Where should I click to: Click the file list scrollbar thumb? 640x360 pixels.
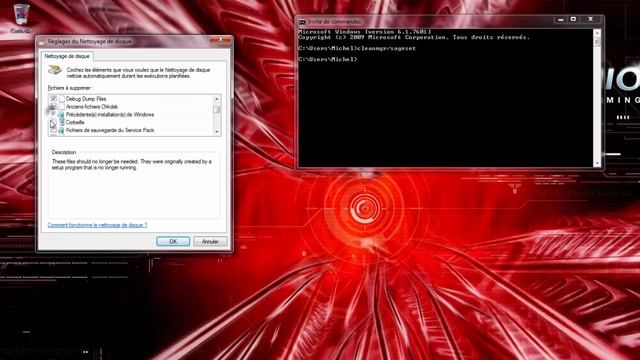[x=217, y=109]
